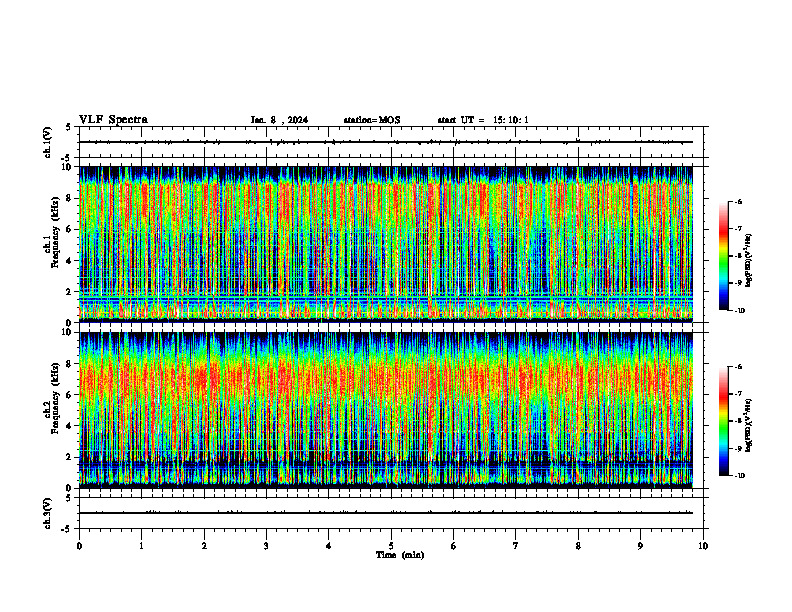Click the ch.1 voltage waveform trace
The image size is (792, 612).
tap(386, 142)
